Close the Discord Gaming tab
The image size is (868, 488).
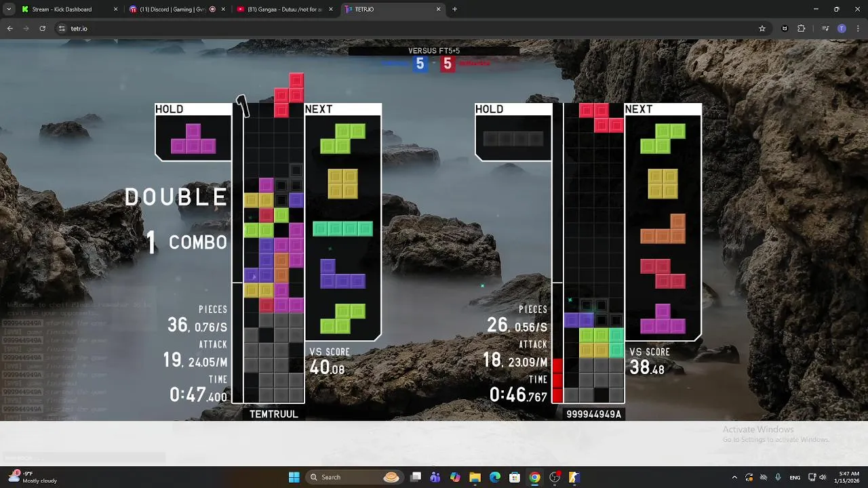(x=223, y=9)
